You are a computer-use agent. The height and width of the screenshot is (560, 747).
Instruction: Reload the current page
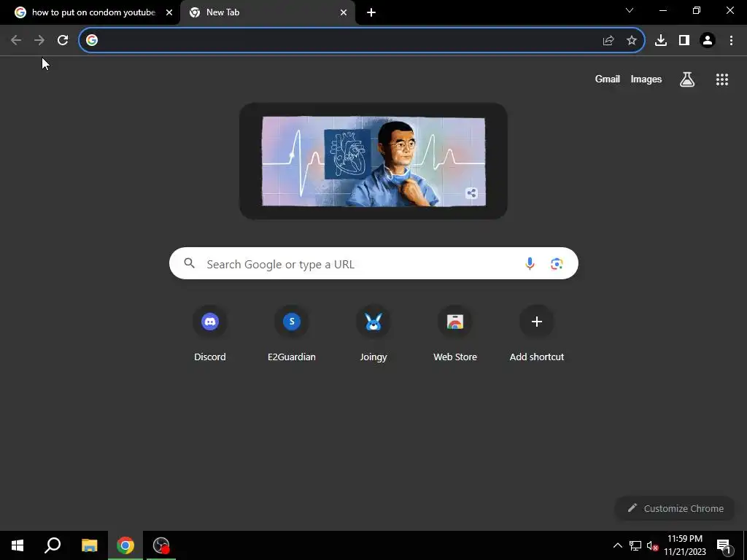point(63,40)
